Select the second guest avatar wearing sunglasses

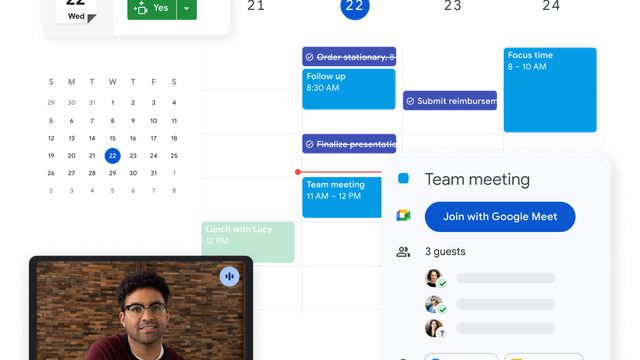coord(435,305)
